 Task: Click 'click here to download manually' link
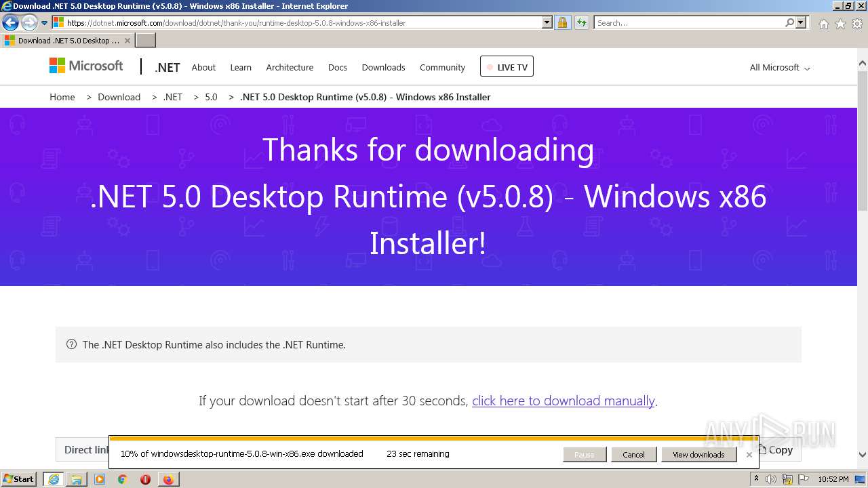click(x=563, y=401)
